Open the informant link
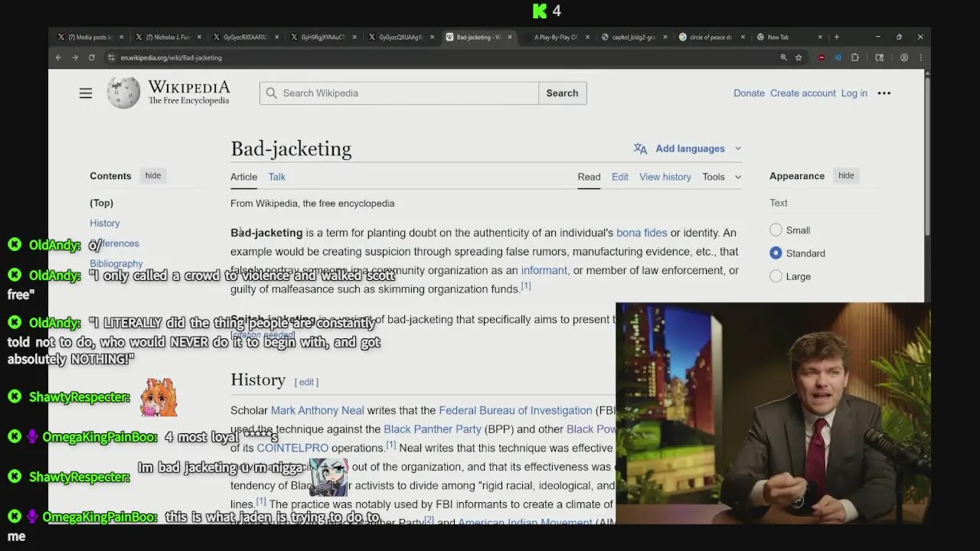 coord(544,270)
